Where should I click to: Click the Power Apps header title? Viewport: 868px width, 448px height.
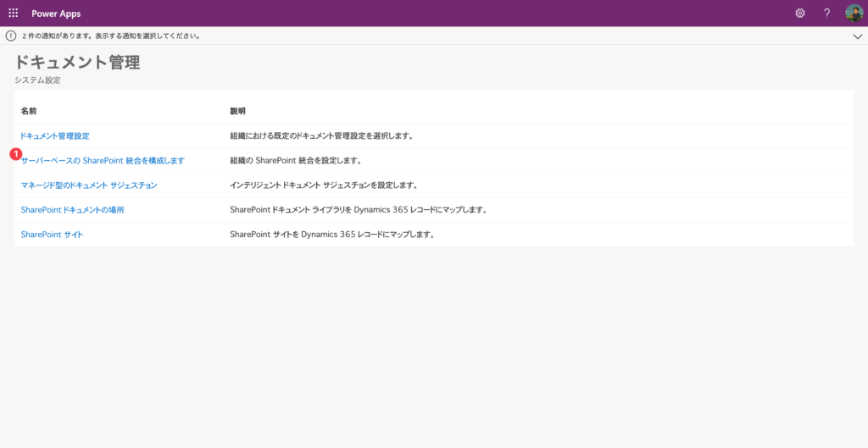click(x=56, y=14)
